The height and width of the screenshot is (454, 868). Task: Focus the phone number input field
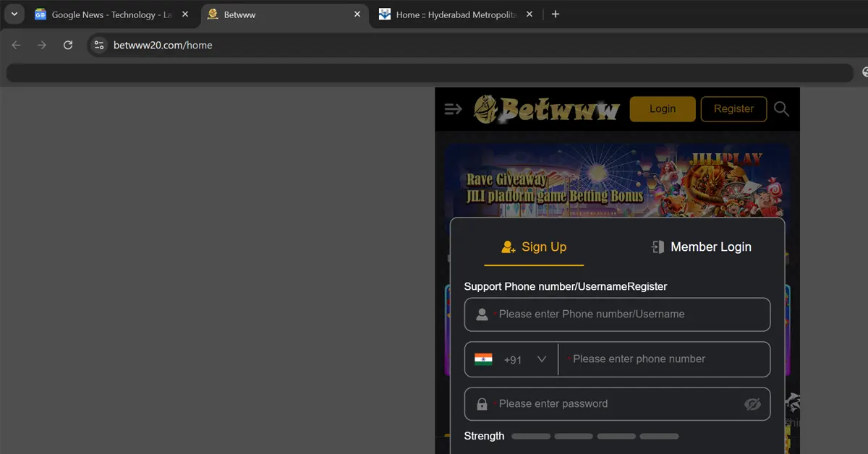[664, 359]
